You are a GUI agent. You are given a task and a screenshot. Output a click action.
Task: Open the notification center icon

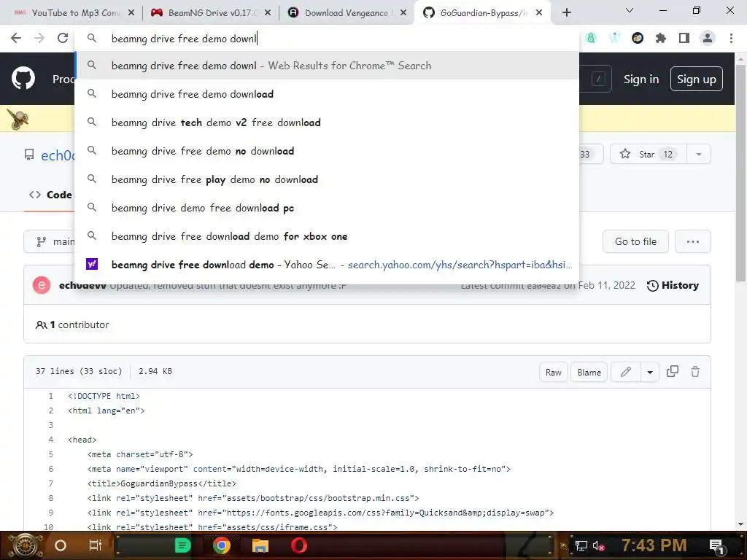click(x=716, y=546)
